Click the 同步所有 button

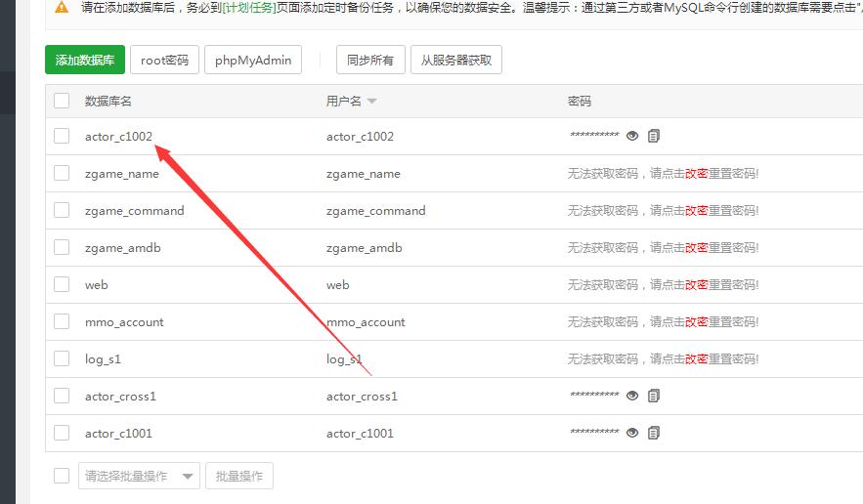tap(370, 60)
